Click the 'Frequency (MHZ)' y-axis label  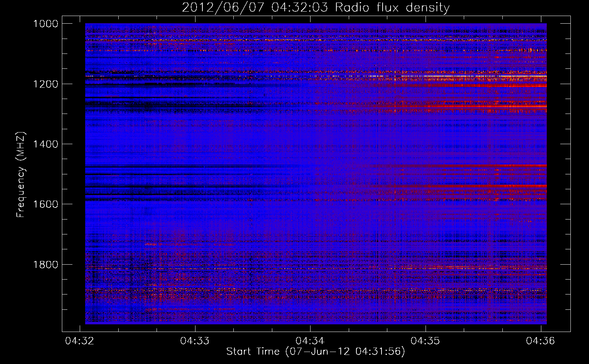click(x=21, y=174)
